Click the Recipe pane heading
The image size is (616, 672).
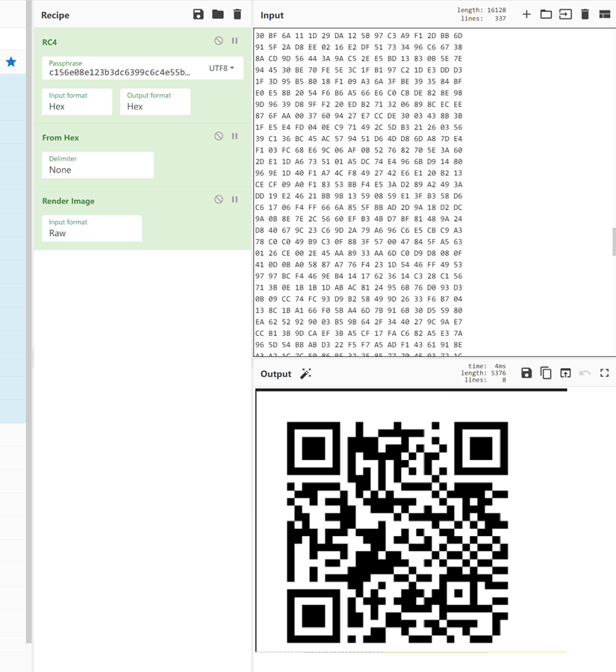(55, 15)
